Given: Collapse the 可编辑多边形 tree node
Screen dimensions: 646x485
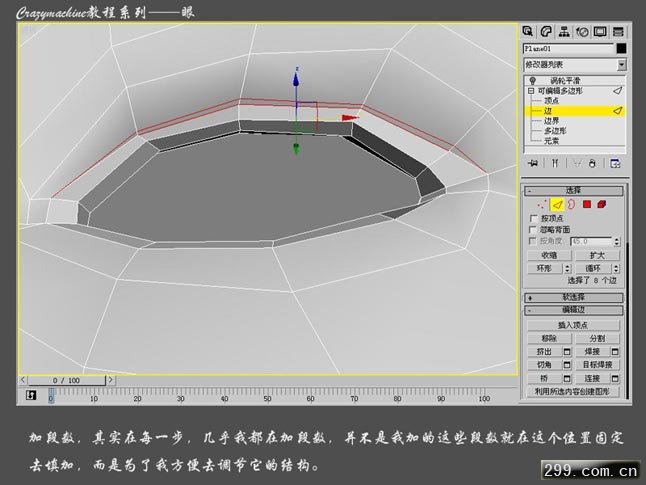Looking at the screenshot, I should coord(531,91).
